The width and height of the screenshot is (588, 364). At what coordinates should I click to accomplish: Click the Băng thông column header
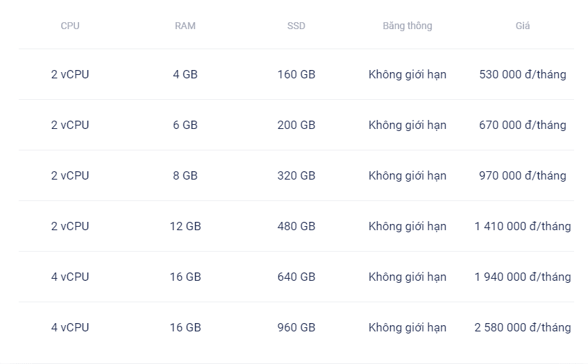tap(408, 26)
